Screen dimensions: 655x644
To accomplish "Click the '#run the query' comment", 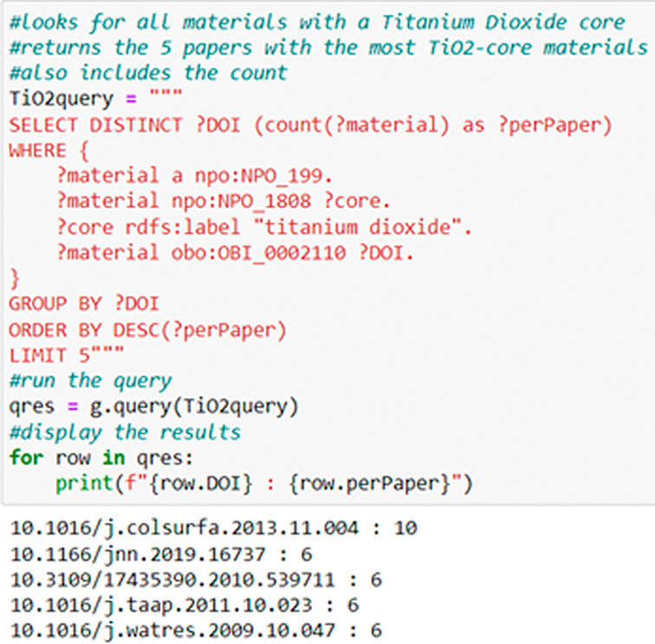I will tap(91, 381).
